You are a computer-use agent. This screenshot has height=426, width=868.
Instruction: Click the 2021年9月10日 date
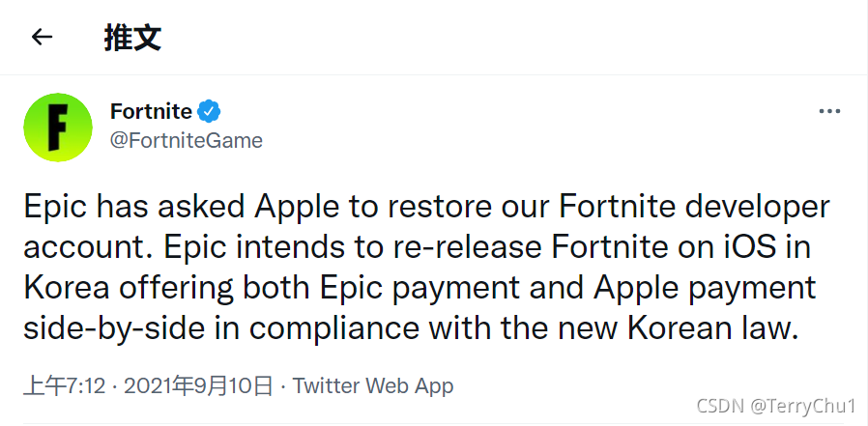199,386
